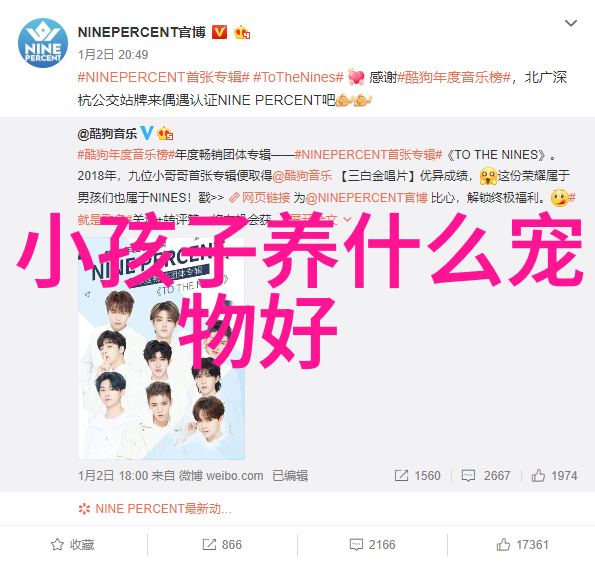Open the NINE PERCENT profile avatar
Screen dimensions: 595x562
pyautogui.click(x=43, y=43)
